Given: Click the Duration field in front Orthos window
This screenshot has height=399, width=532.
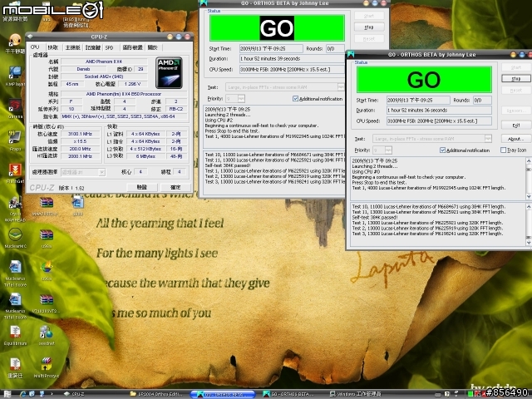Looking at the screenshot, I should (x=439, y=111).
